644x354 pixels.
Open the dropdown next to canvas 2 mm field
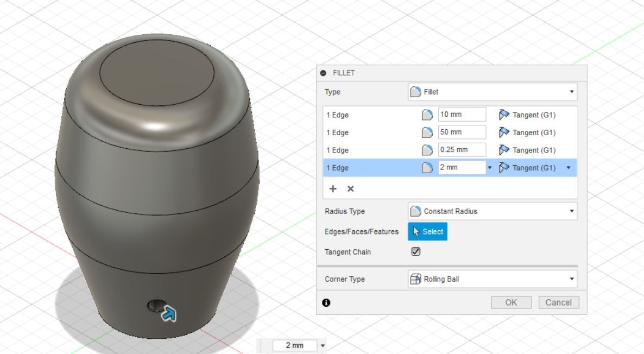[323, 346]
